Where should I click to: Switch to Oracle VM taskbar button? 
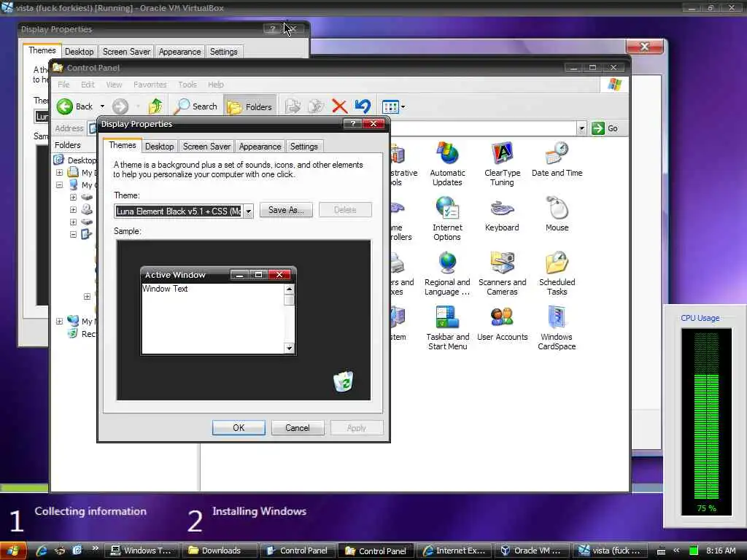(531, 551)
